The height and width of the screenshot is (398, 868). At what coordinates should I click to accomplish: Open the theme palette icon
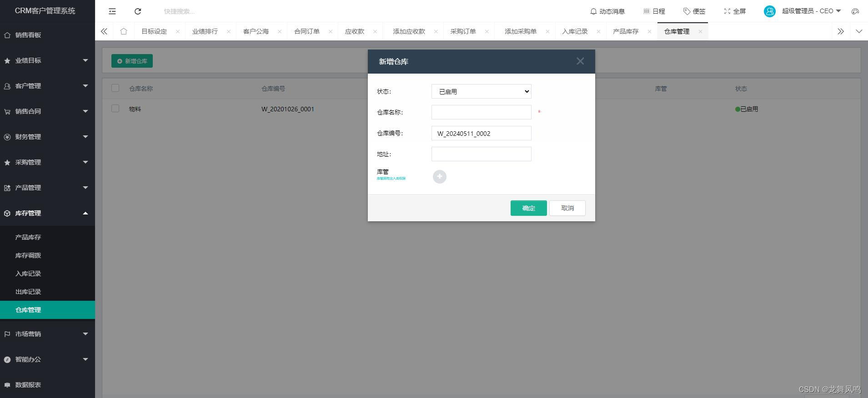pos(855,11)
